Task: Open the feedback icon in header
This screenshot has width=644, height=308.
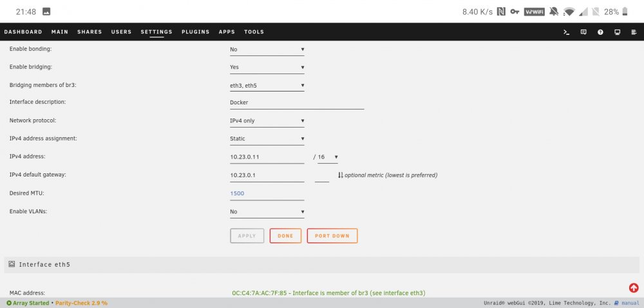Action: [x=583, y=32]
